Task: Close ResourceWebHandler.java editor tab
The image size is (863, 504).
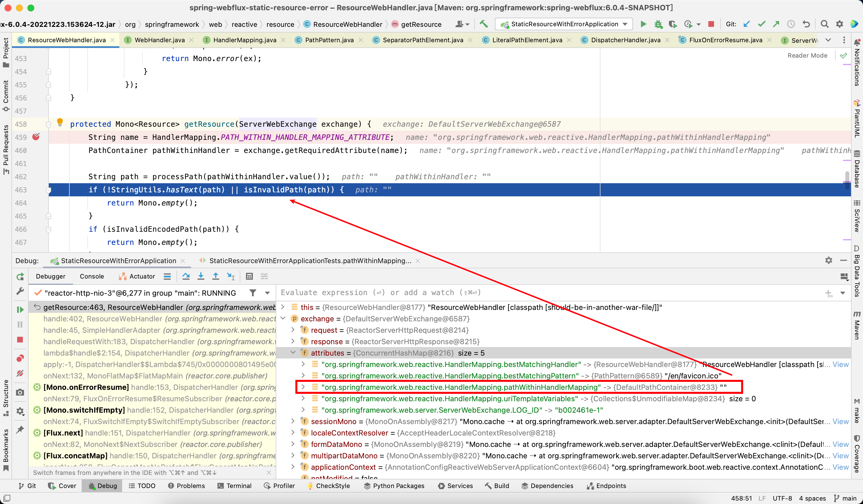Action: point(112,40)
